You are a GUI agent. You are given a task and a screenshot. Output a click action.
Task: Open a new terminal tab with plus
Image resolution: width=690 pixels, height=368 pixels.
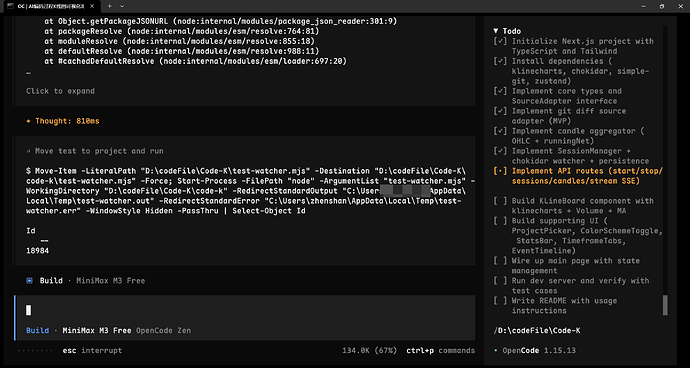tap(110, 6)
